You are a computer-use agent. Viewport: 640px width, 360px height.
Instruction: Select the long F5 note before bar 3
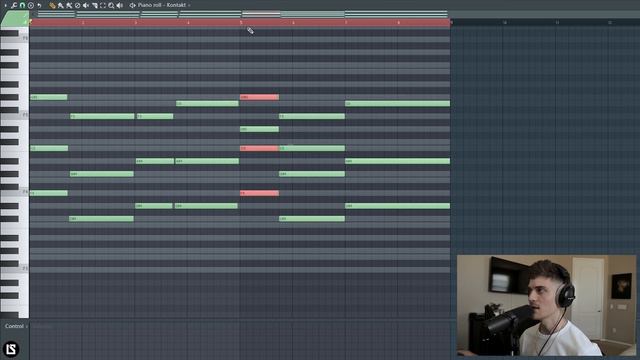point(102,116)
